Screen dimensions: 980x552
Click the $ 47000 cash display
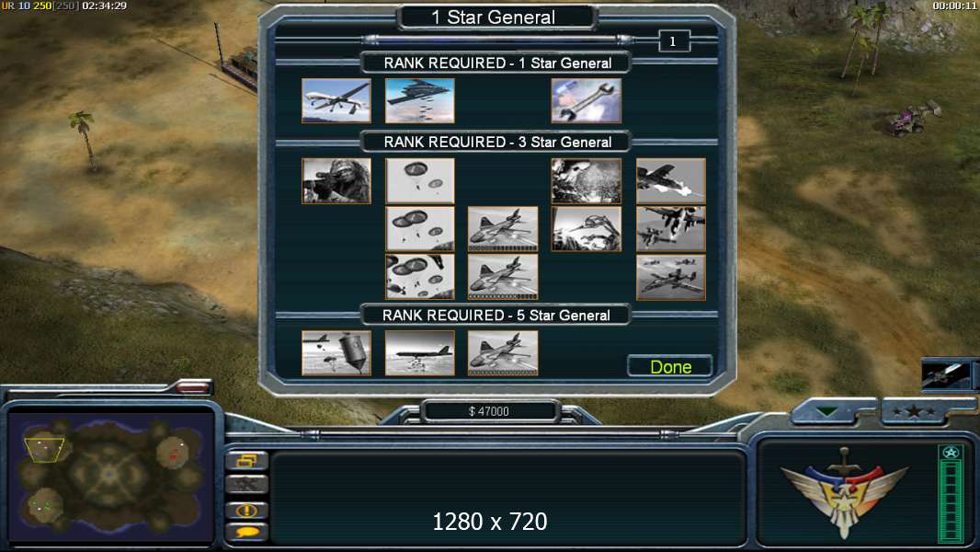coord(489,411)
